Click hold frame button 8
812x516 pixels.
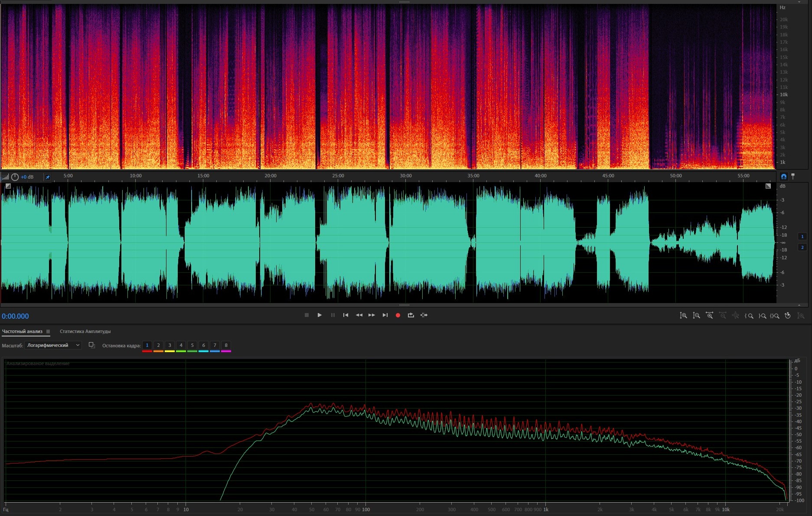point(226,346)
